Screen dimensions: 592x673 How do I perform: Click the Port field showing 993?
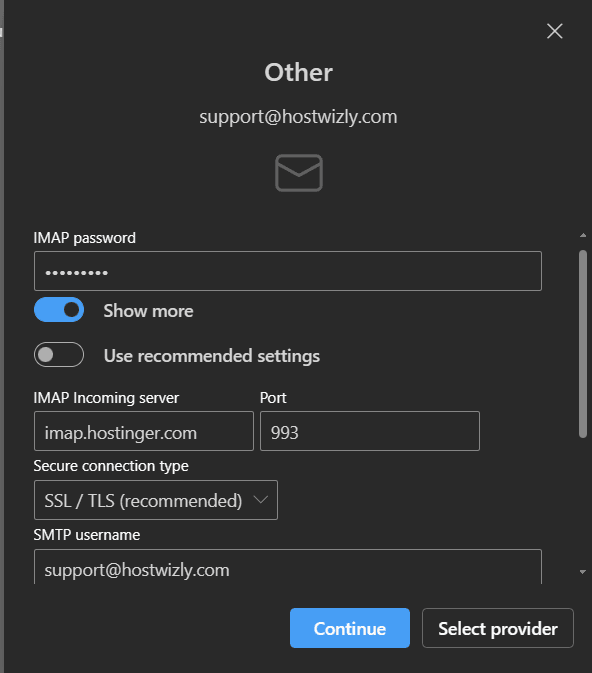coord(370,431)
